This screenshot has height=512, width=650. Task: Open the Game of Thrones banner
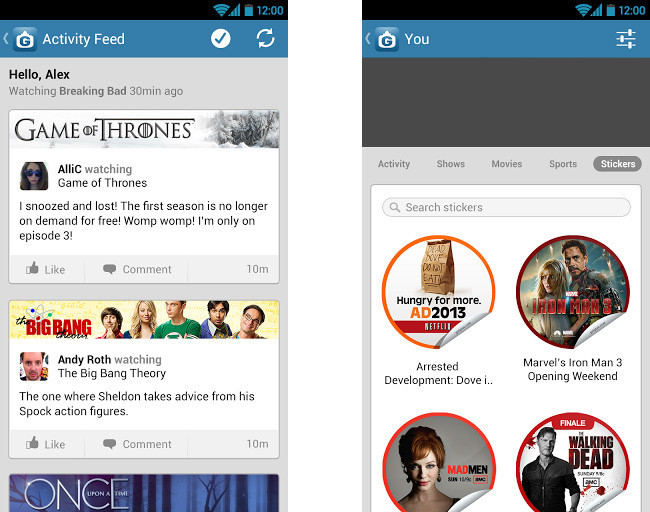(144, 129)
